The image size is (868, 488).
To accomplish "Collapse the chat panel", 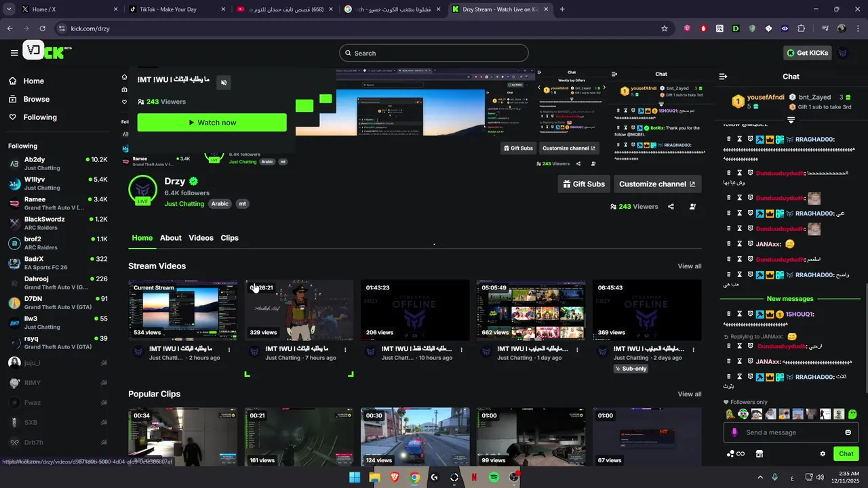I will coord(723,77).
